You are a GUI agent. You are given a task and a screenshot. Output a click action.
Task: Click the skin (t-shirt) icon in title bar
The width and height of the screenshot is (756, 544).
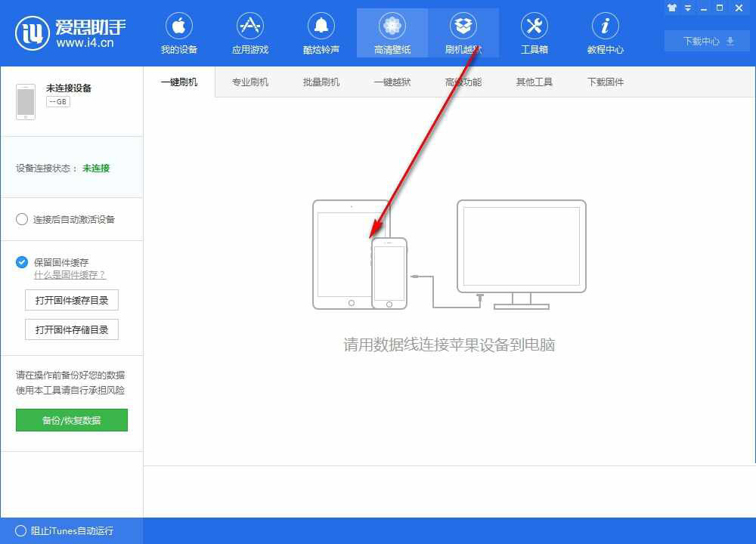click(x=672, y=8)
